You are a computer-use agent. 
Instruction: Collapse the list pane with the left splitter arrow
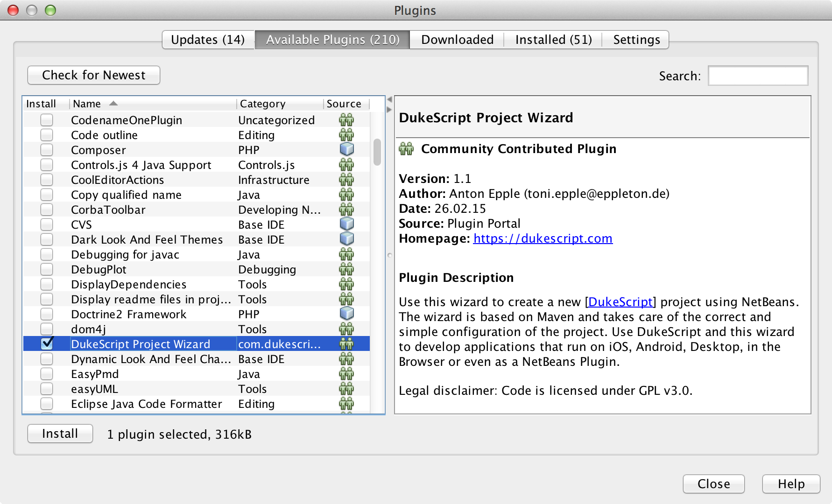click(x=389, y=99)
